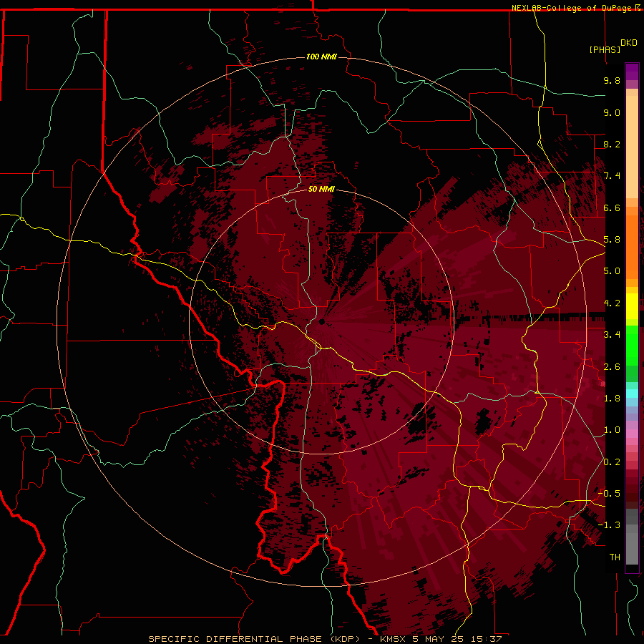This screenshot has width=644, height=644.
Task: Click the -1.3 scale value
Action: pos(609,525)
